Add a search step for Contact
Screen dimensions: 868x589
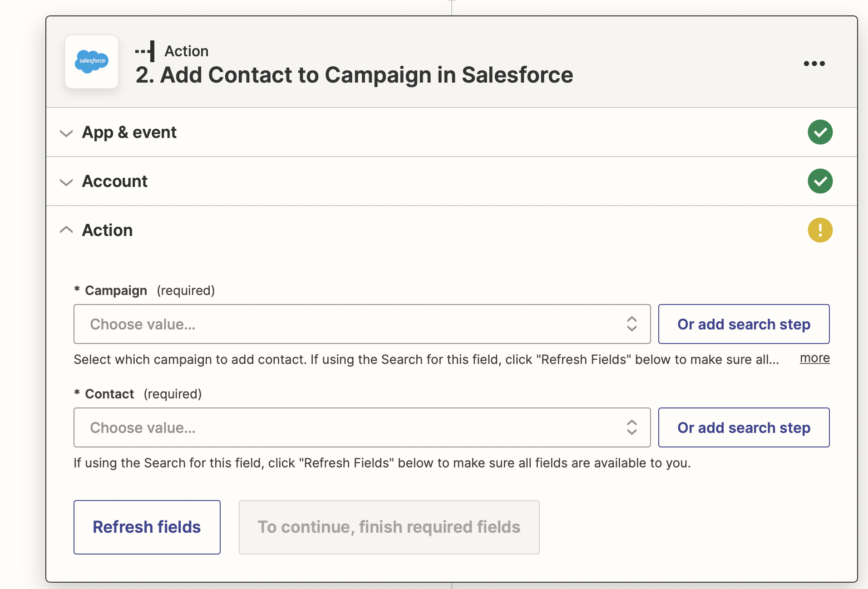744,427
